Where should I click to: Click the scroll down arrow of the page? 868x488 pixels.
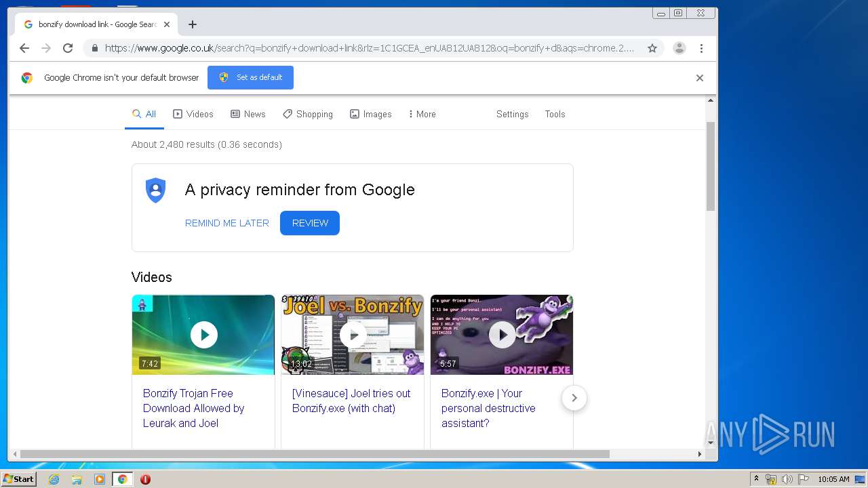pos(711,443)
